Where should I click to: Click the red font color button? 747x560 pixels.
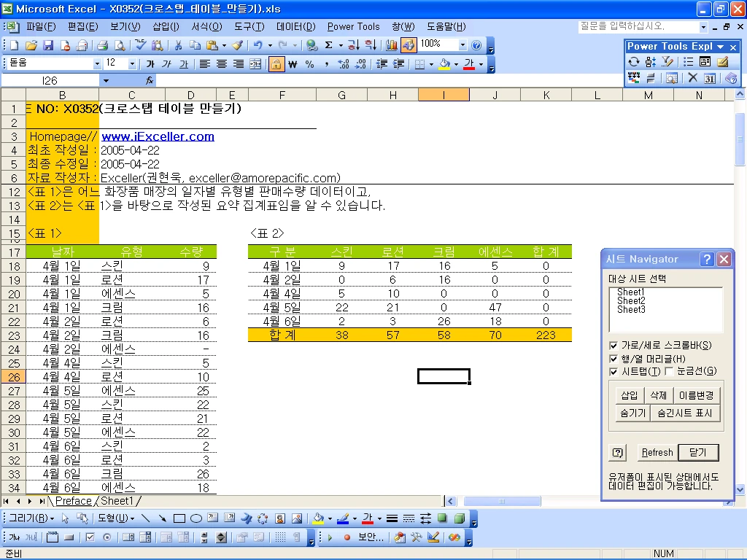(469, 64)
